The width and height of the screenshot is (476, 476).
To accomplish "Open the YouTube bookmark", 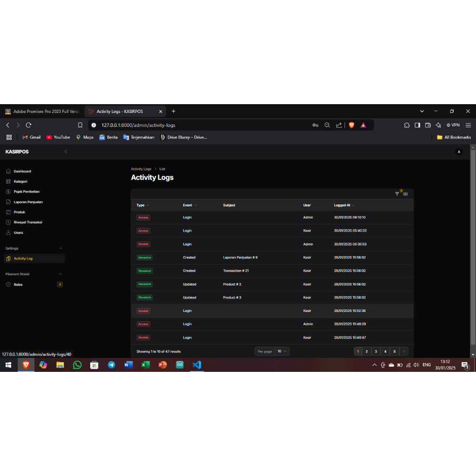I will [x=58, y=137].
